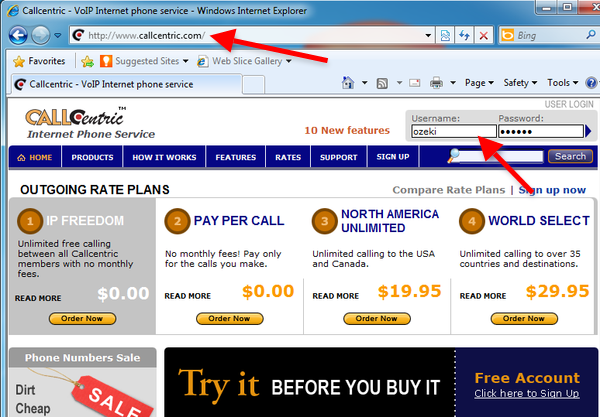Viewport: 600px width, 417px height.
Task: Follow the Sign up now link
Action: coord(552,190)
